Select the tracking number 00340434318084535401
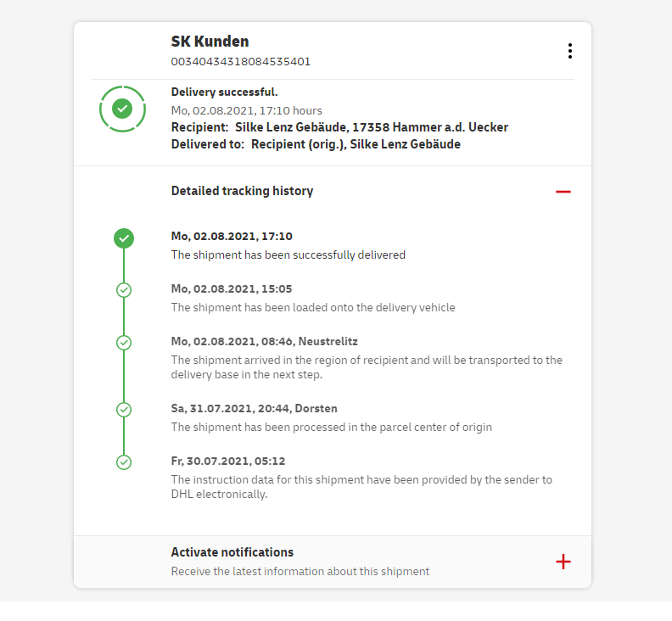This screenshot has width=672, height=621. [241, 61]
